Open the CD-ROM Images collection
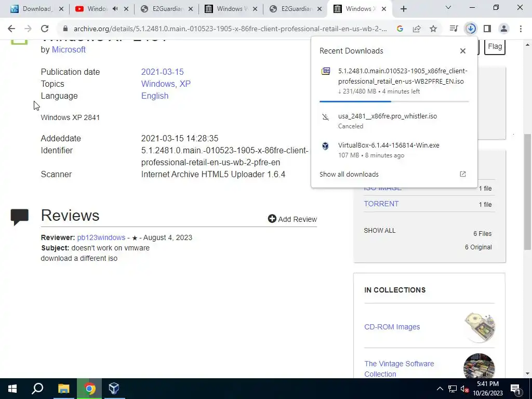Image resolution: width=532 pixels, height=399 pixels. (392, 327)
